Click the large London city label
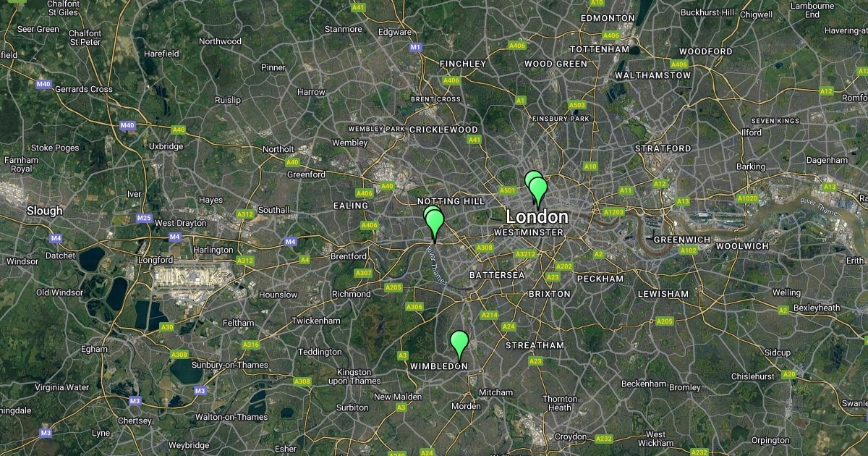Viewport: 868px width, 456px height. [537, 216]
